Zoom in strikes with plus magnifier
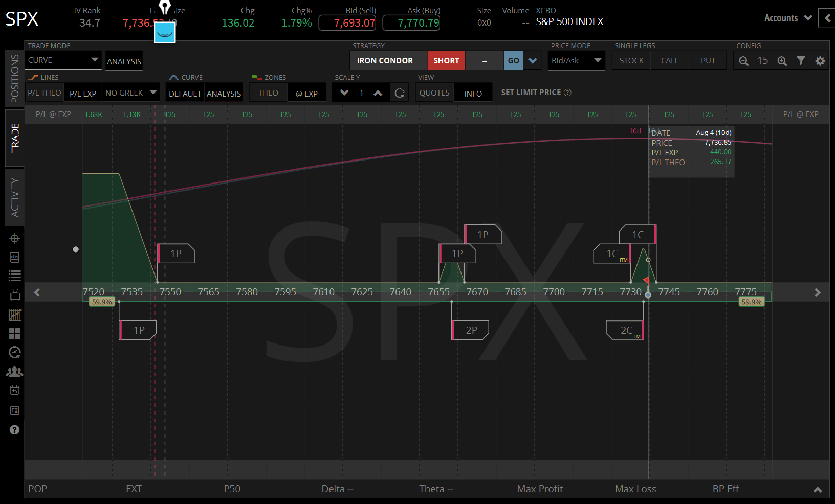Image resolution: width=835 pixels, height=504 pixels. 782,61
